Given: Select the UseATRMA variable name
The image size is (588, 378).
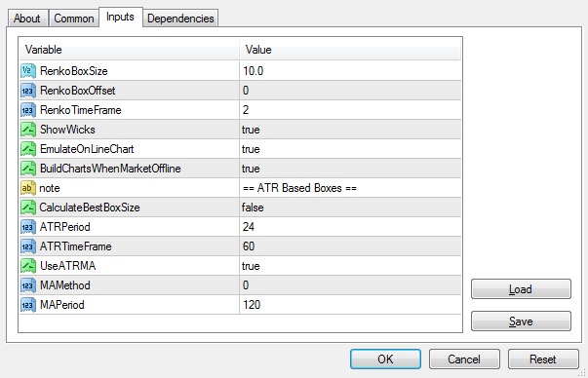Looking at the screenshot, I should (x=68, y=266).
